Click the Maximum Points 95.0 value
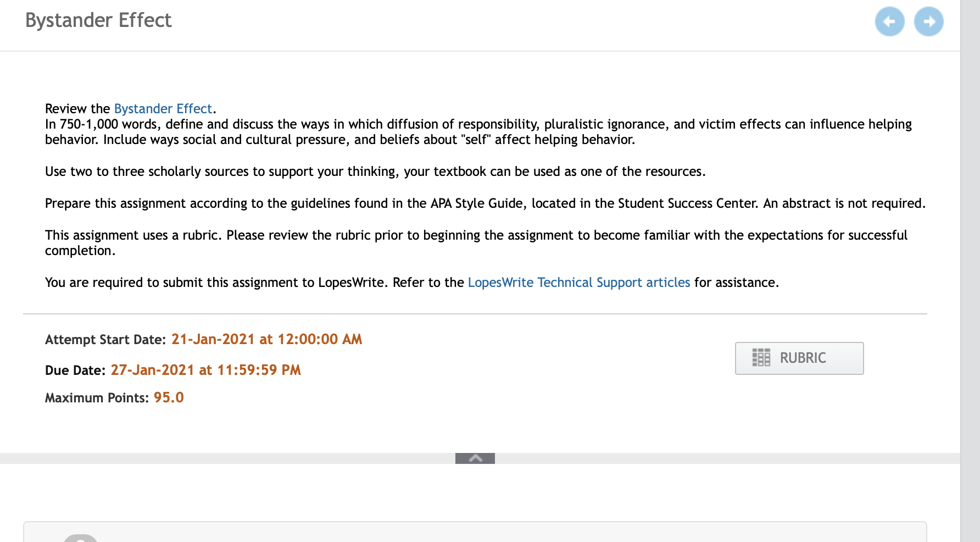This screenshot has height=542, width=980. [169, 397]
